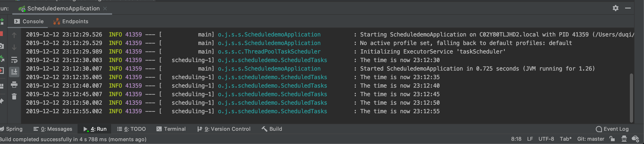Screen dimensions: 644x144
Task: Stop the app with the red square
Action: (x=1, y=34)
